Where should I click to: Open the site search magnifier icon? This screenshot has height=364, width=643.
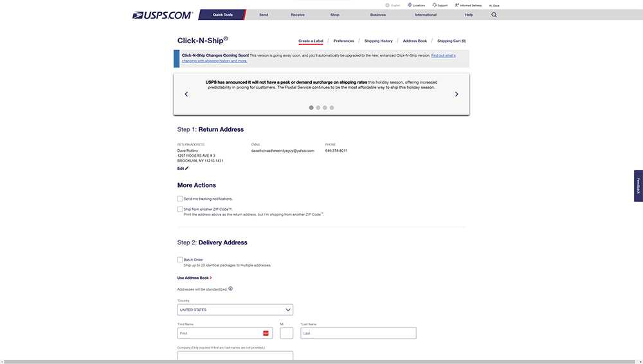pos(494,15)
